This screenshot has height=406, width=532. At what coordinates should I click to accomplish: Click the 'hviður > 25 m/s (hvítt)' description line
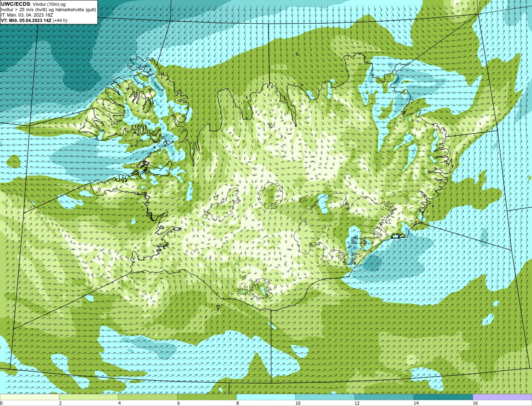pyautogui.click(x=48, y=10)
